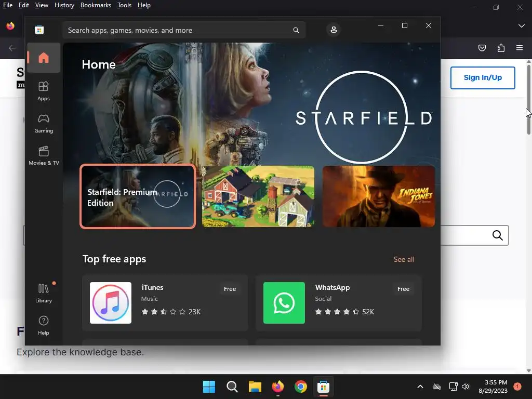Open the Firefox View menu
The height and width of the screenshot is (399, 532).
[42, 5]
